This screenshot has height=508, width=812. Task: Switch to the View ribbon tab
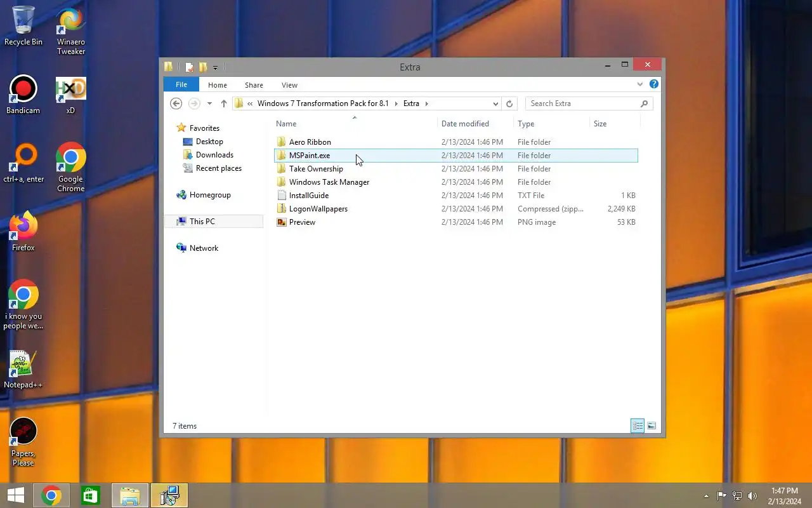[289, 85]
